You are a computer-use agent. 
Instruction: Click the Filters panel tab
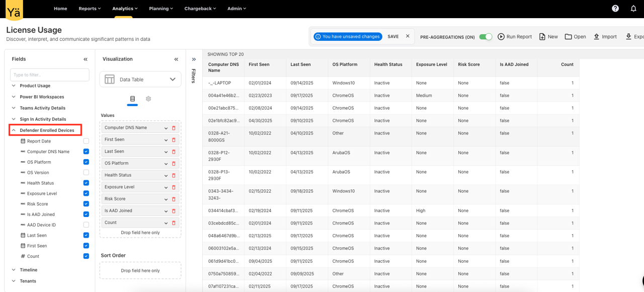(194, 73)
